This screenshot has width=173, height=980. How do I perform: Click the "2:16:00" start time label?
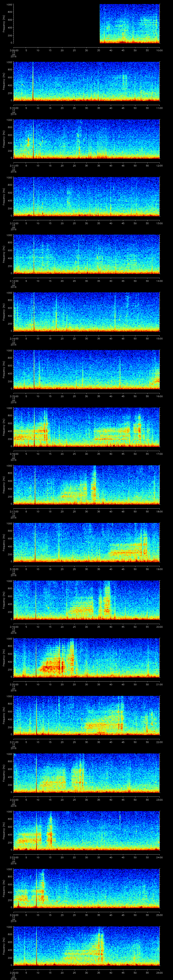point(14,454)
